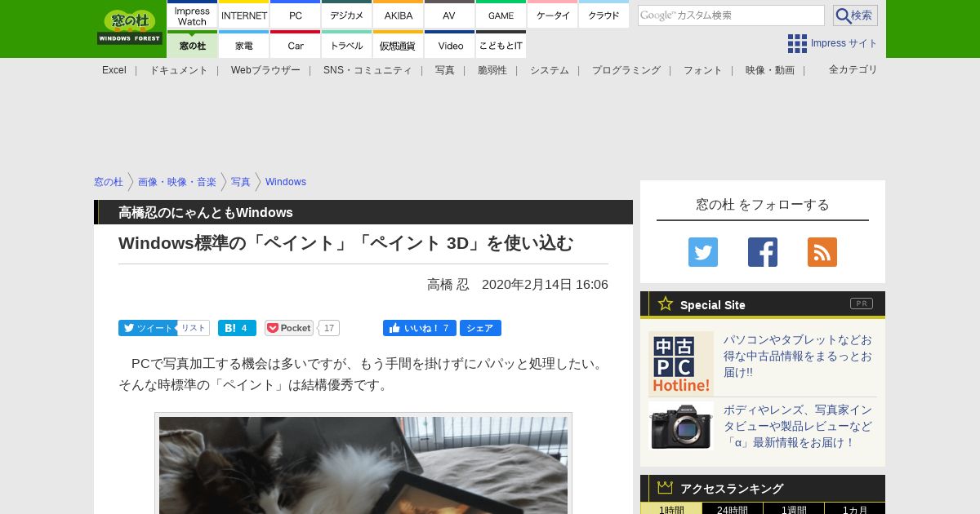The image size is (980, 514).
Task: Open the cat article photo
Action: tap(363, 465)
